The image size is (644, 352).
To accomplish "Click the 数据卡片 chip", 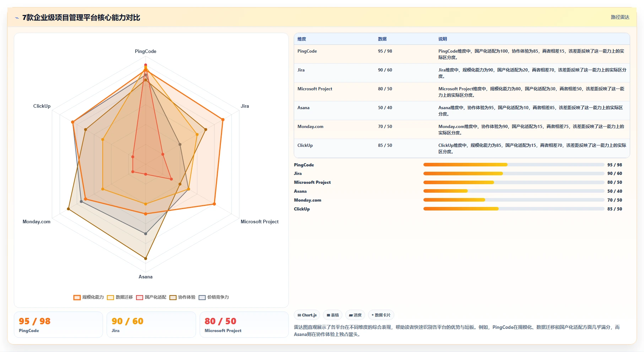I will tap(381, 315).
